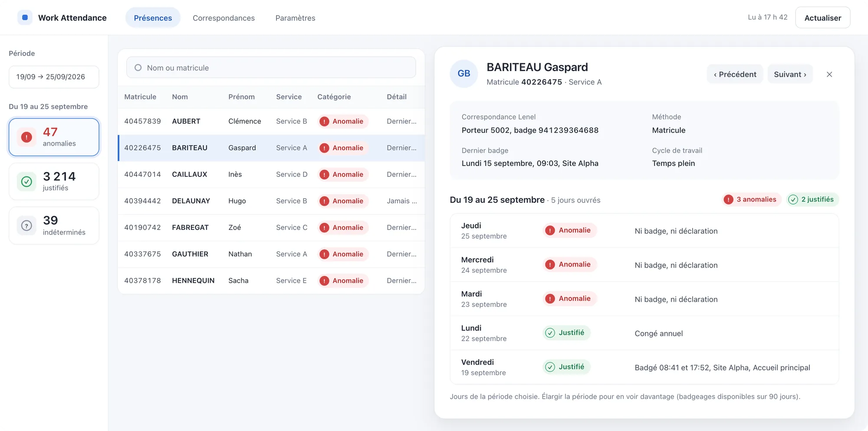Viewport: 868px width, 431px height.
Task: Click the Service column header
Action: pos(289,97)
